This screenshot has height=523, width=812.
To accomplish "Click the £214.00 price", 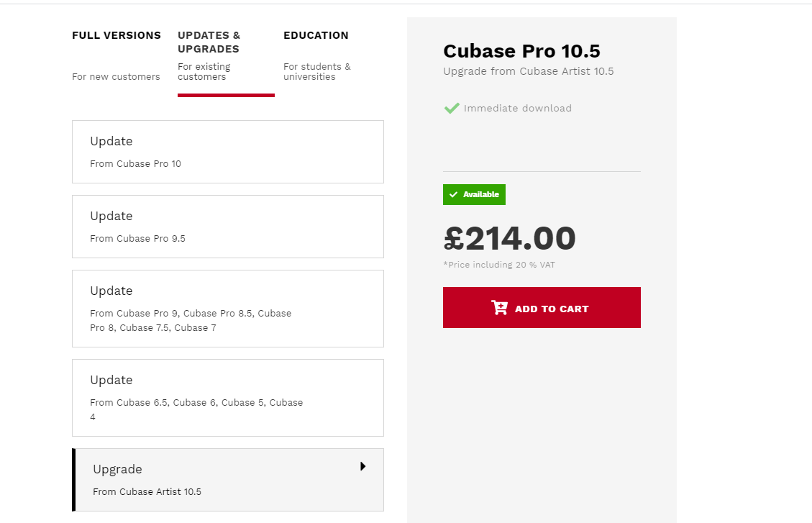I will pyautogui.click(x=510, y=239).
